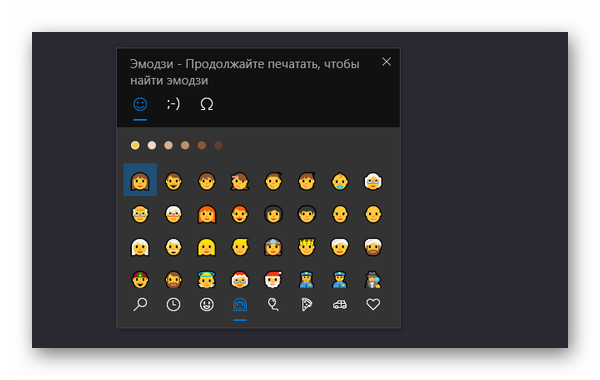600x380 pixels.
Task: Open the recently used clock category
Action: (173, 305)
